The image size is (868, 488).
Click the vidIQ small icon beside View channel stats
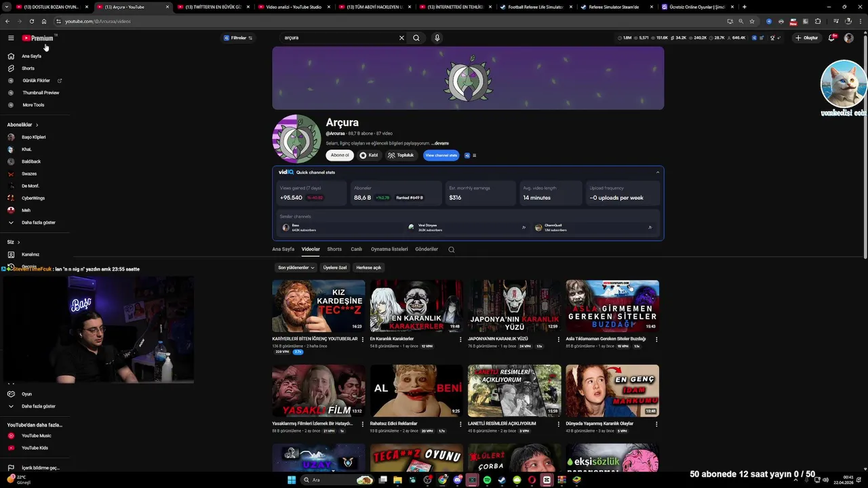[467, 155]
